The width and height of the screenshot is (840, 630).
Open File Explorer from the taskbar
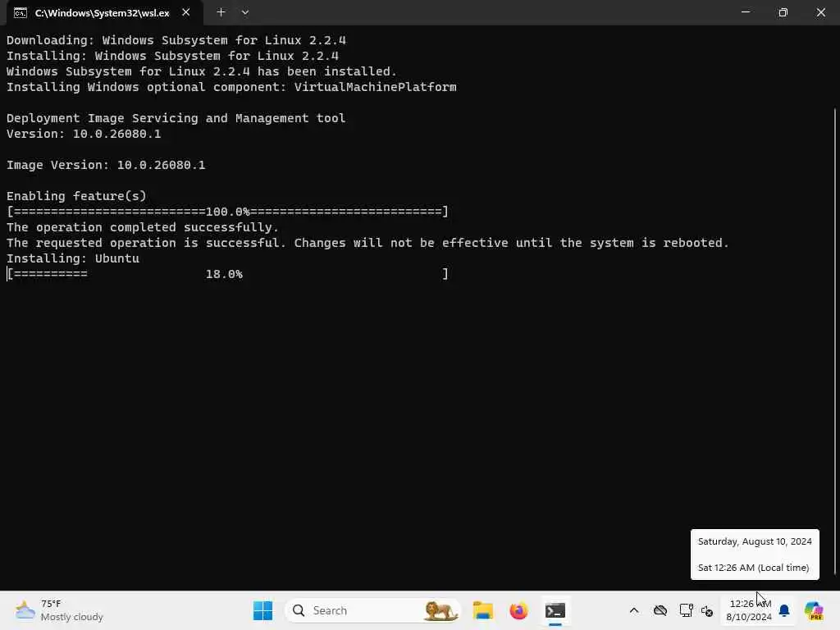[482, 610]
